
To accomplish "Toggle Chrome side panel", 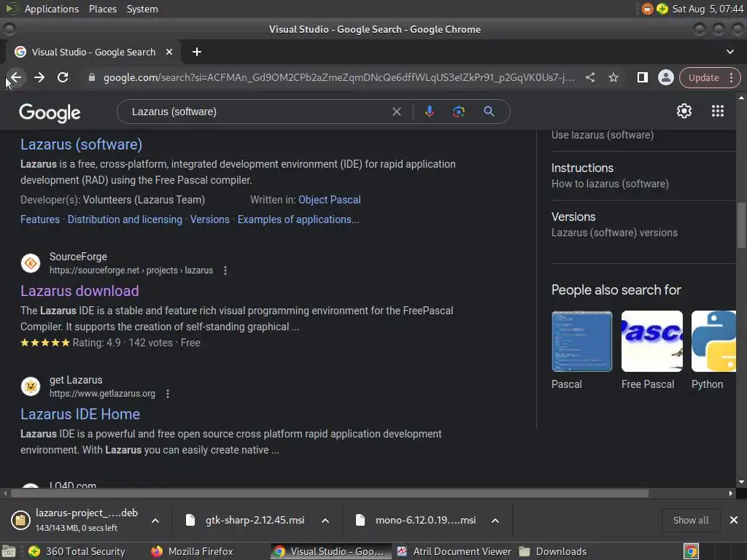I will [x=642, y=77].
